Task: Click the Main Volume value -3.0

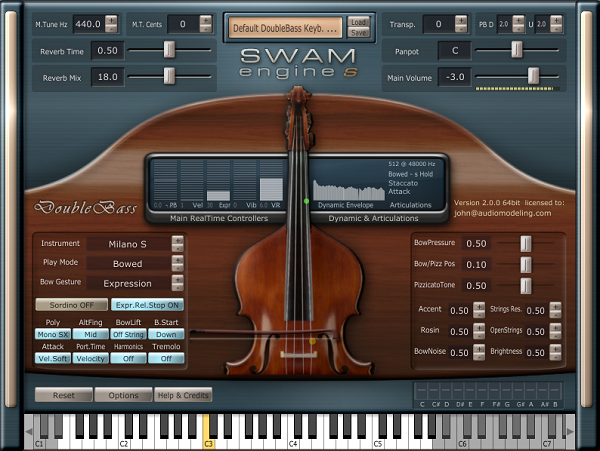Action: [x=455, y=77]
